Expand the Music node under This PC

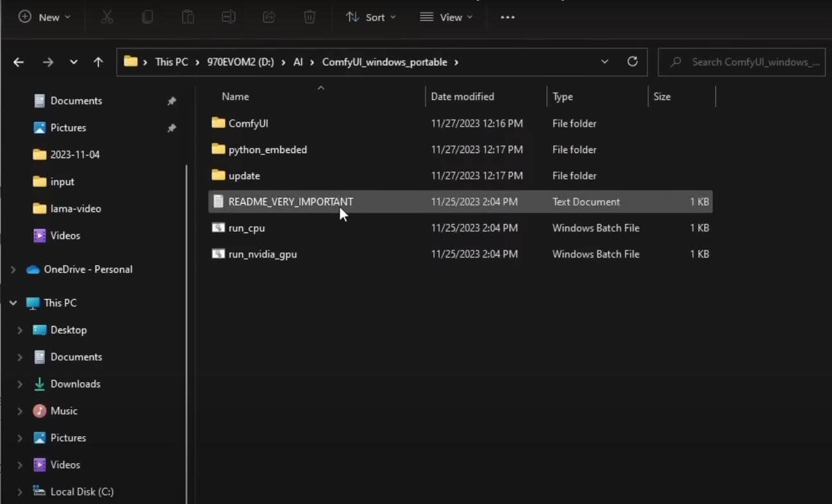coord(20,411)
